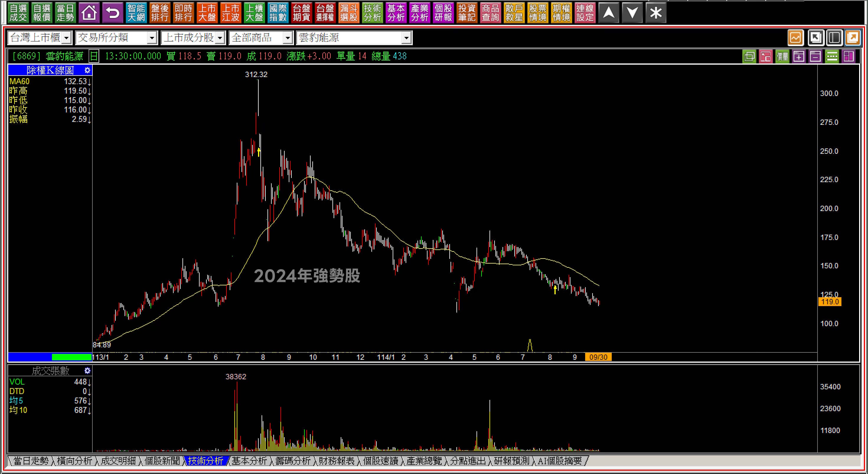868x474 pixels.
Task: Expand the 雲豹能源 stock selector dropdown
Action: [x=406, y=38]
